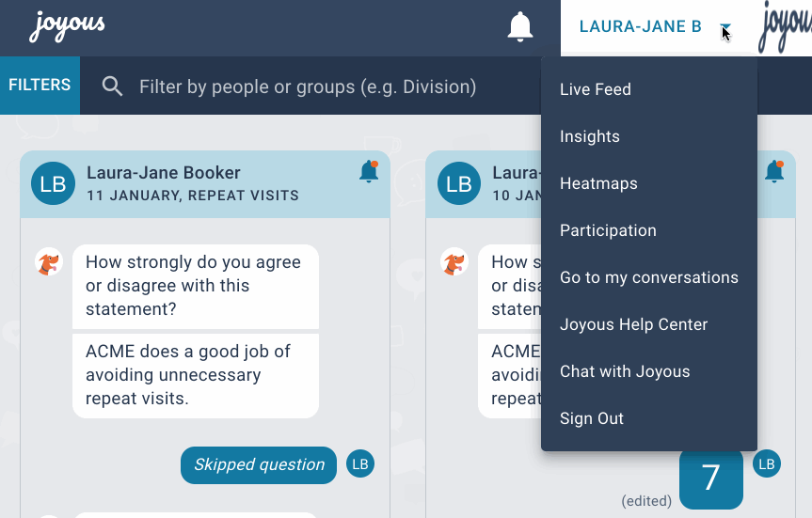812x518 pixels.
Task: Click the (edited) label near the 7 score
Action: pos(646,501)
